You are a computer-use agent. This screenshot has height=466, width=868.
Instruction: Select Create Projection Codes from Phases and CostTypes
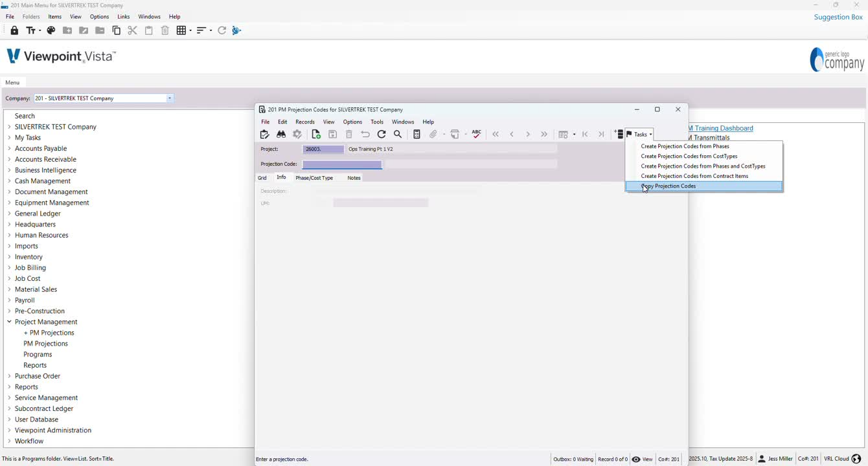[704, 166]
